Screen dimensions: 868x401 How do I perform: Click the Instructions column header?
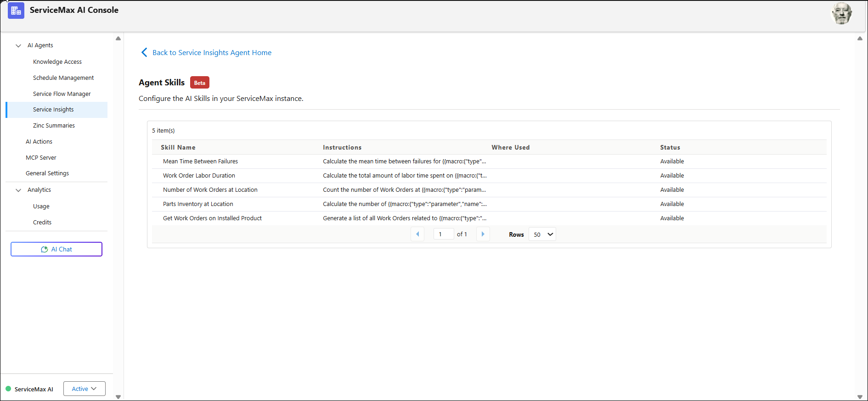pos(342,147)
